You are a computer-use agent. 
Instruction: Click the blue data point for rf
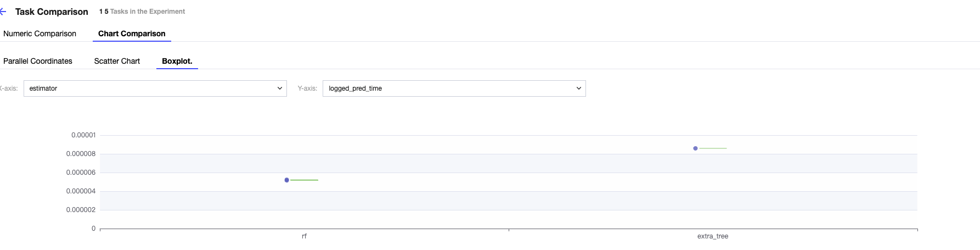(287, 180)
